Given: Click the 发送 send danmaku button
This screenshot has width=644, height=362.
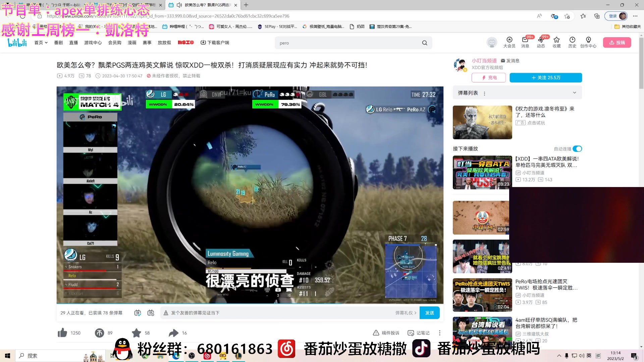Looking at the screenshot, I should (430, 313).
